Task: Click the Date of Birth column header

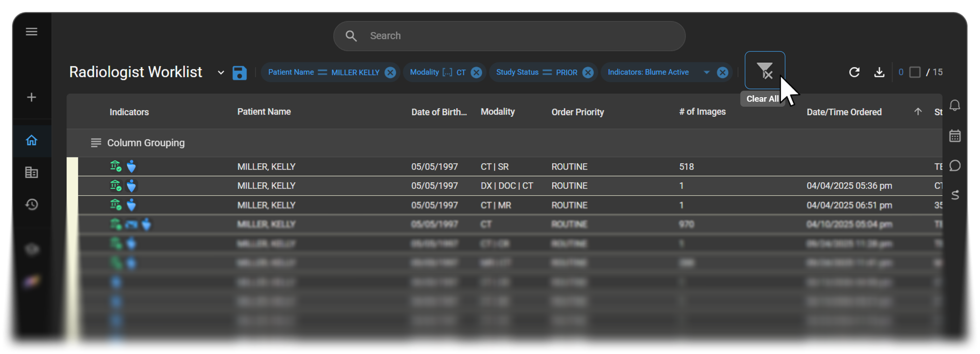Action: pos(439,112)
